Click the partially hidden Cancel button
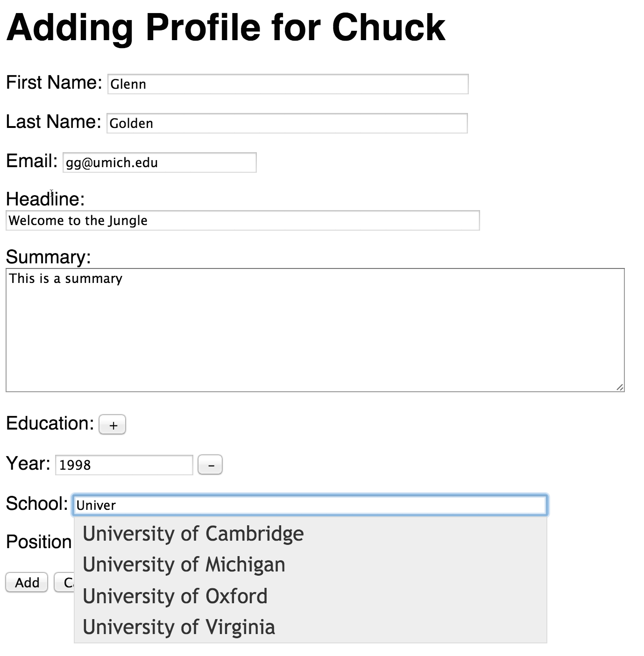 64,583
